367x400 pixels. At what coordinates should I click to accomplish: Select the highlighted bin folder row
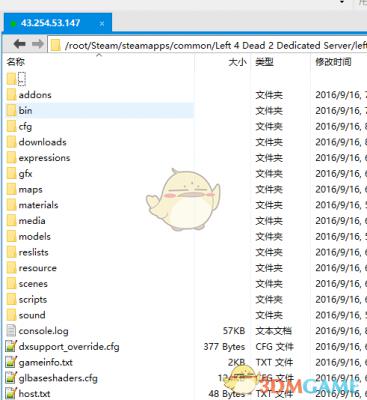tap(99, 110)
